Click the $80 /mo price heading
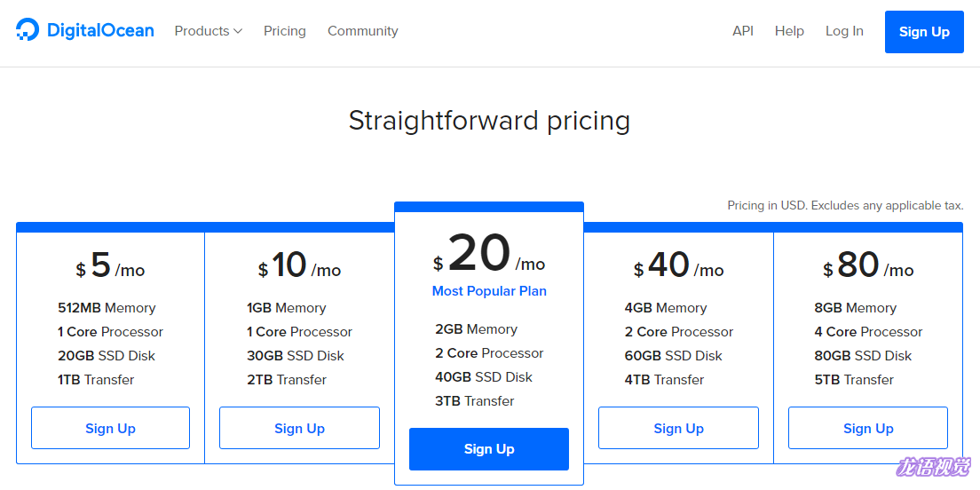 tap(868, 265)
